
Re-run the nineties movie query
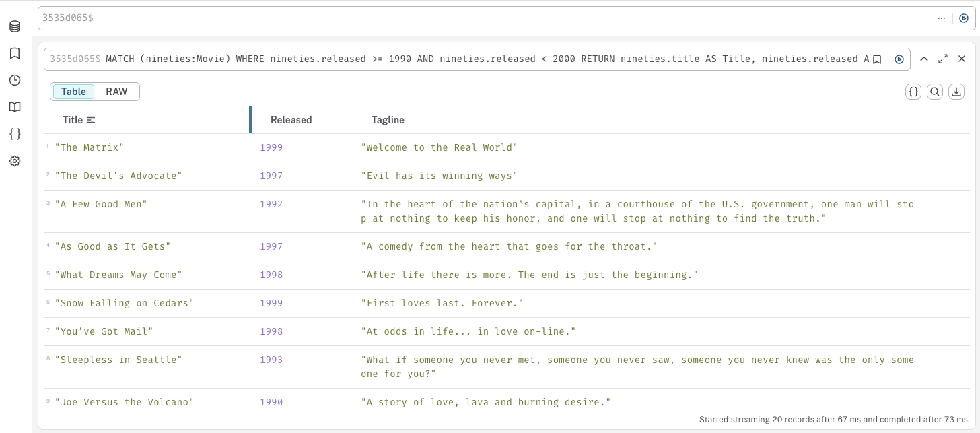(x=899, y=59)
